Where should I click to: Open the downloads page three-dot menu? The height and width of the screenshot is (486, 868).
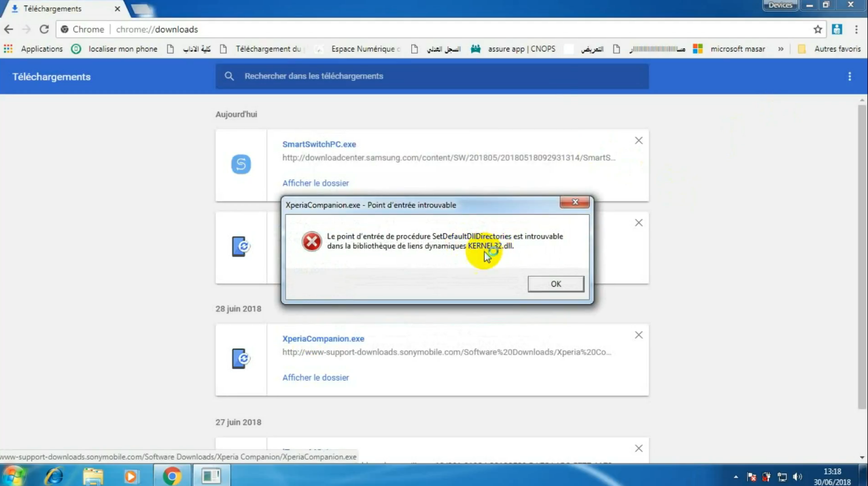click(x=849, y=77)
